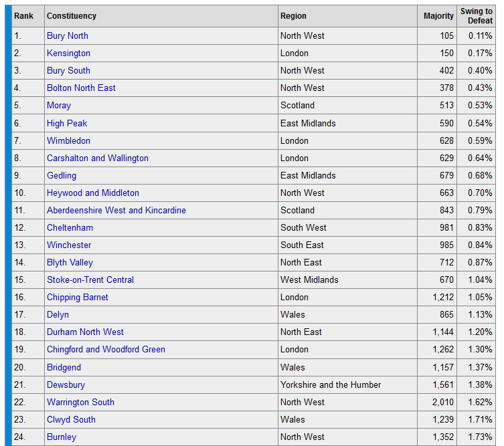Select majority 1,144 for Durham North West

pyautogui.click(x=443, y=332)
